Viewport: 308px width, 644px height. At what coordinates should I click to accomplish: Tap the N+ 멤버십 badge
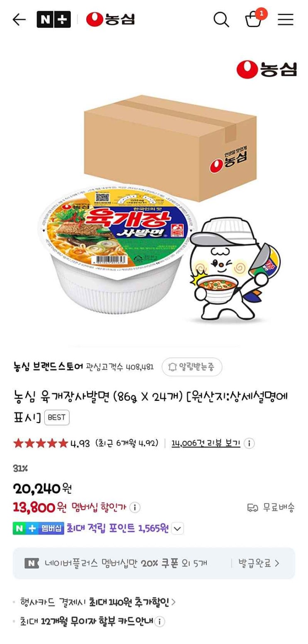click(x=39, y=528)
